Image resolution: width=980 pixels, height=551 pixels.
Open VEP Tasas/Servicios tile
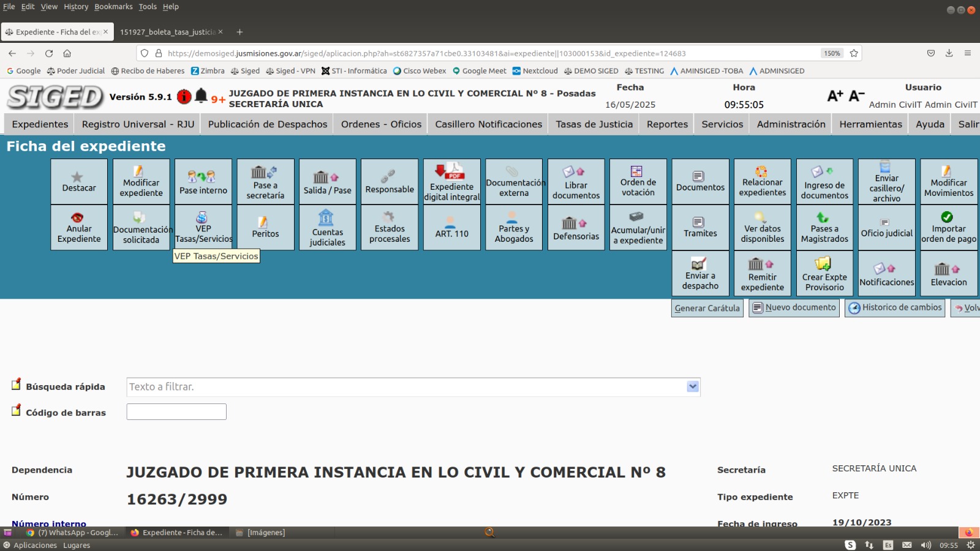pyautogui.click(x=203, y=228)
